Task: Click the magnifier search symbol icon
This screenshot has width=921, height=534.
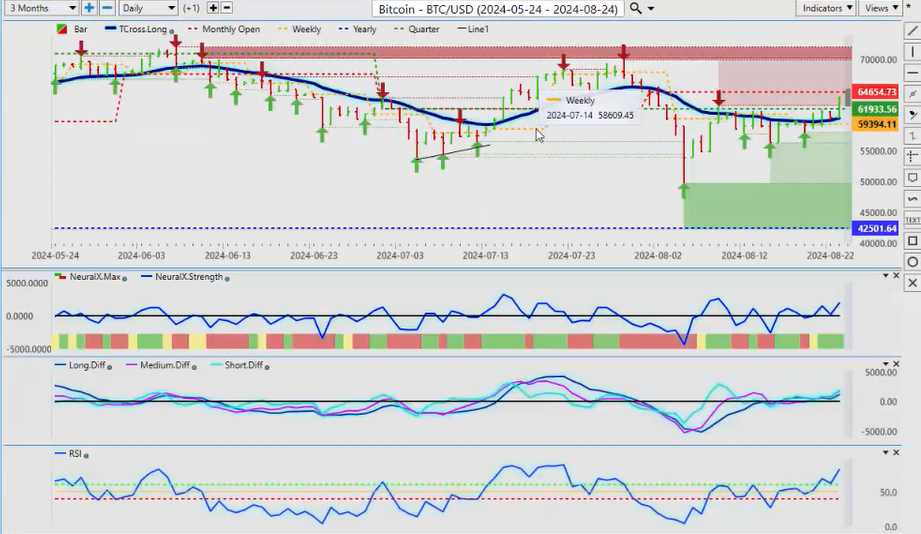Action: (636, 8)
